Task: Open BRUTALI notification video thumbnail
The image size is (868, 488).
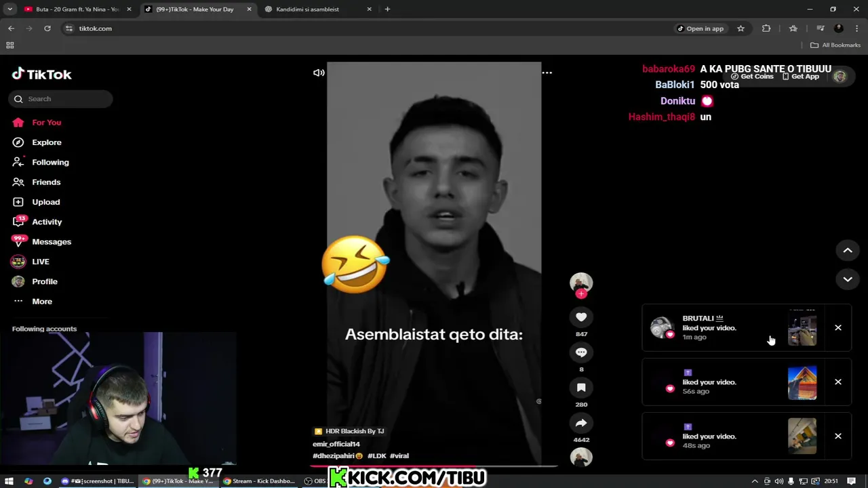Action: (x=802, y=328)
